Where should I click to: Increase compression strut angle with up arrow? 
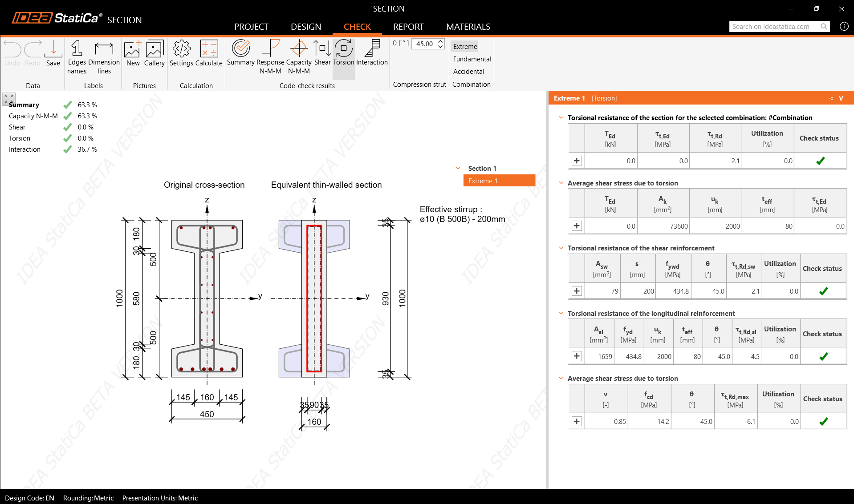[440, 41]
